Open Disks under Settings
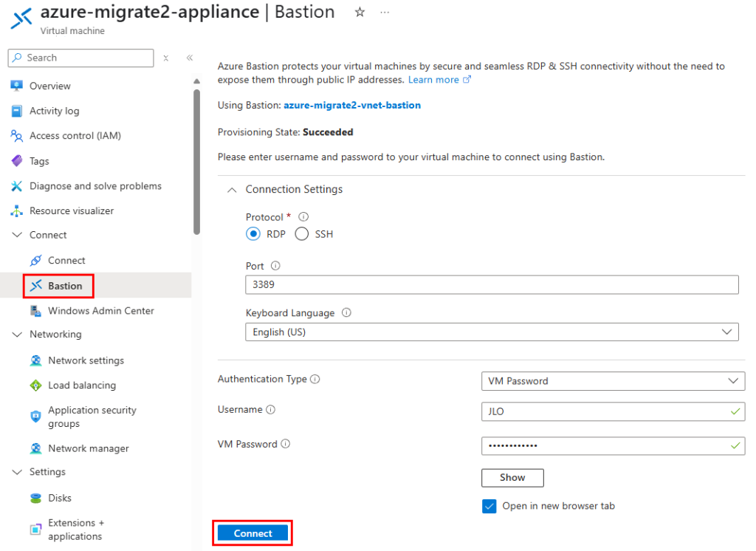Viewport: 756px width, 551px height. tap(60, 498)
